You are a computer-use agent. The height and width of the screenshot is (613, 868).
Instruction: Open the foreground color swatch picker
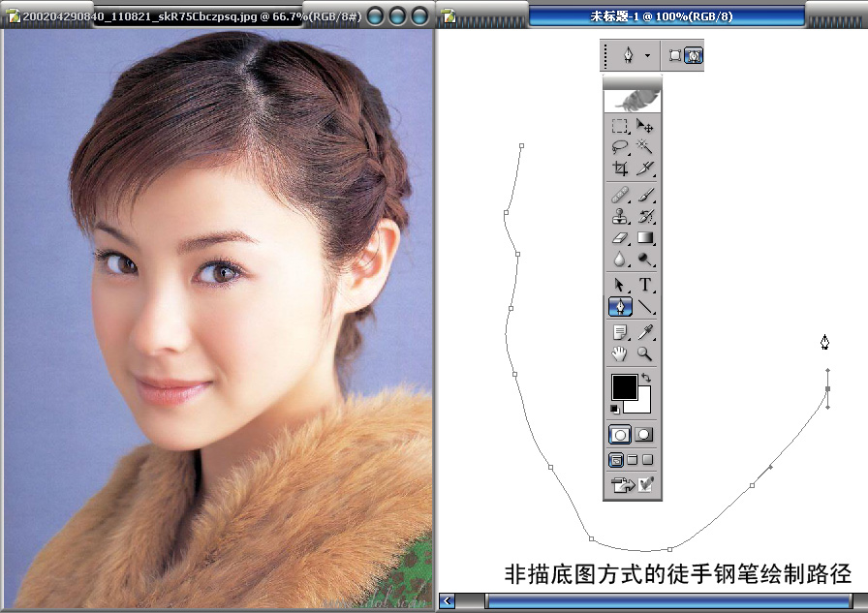[625, 386]
